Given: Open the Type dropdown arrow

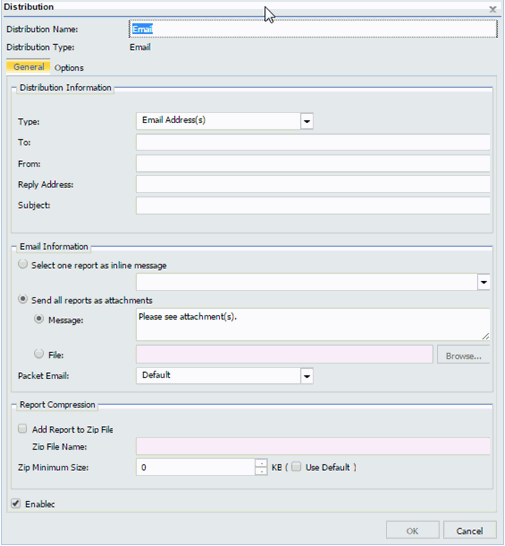Looking at the screenshot, I should click(307, 121).
